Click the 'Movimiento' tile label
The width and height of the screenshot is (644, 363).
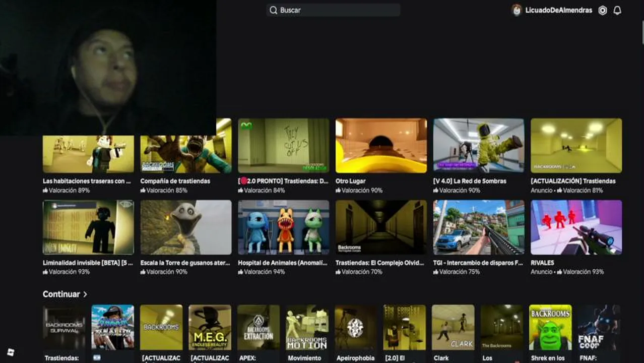click(x=304, y=358)
